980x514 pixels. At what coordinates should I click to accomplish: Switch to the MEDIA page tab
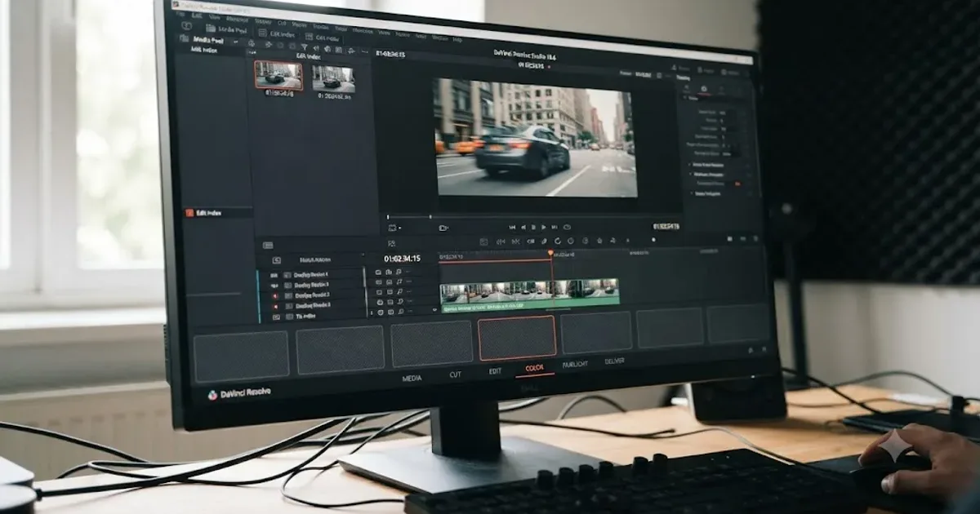tap(412, 379)
